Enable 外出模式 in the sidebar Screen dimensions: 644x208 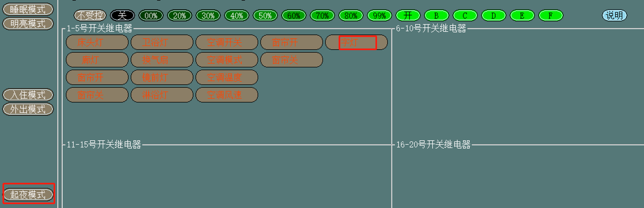[x=28, y=109]
